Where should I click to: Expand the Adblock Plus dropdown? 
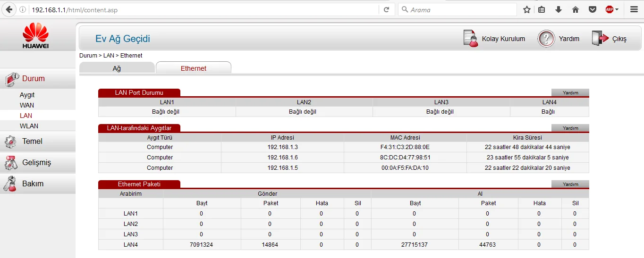617,9
